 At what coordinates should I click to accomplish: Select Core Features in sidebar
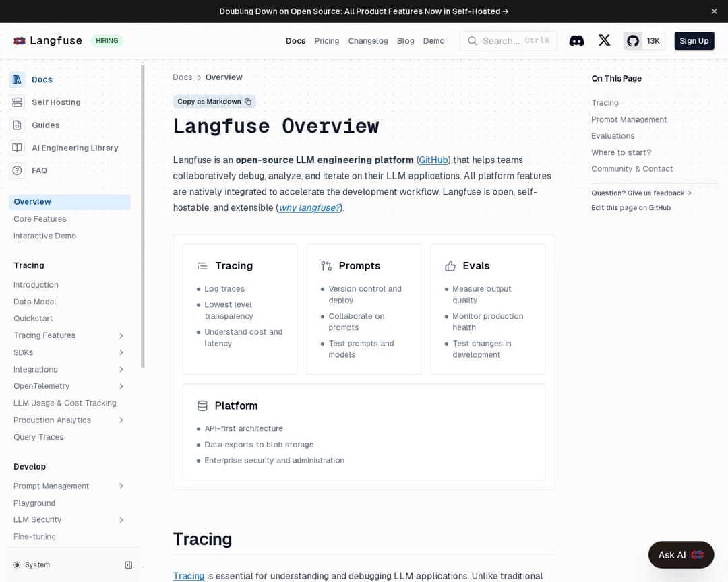[x=40, y=219]
